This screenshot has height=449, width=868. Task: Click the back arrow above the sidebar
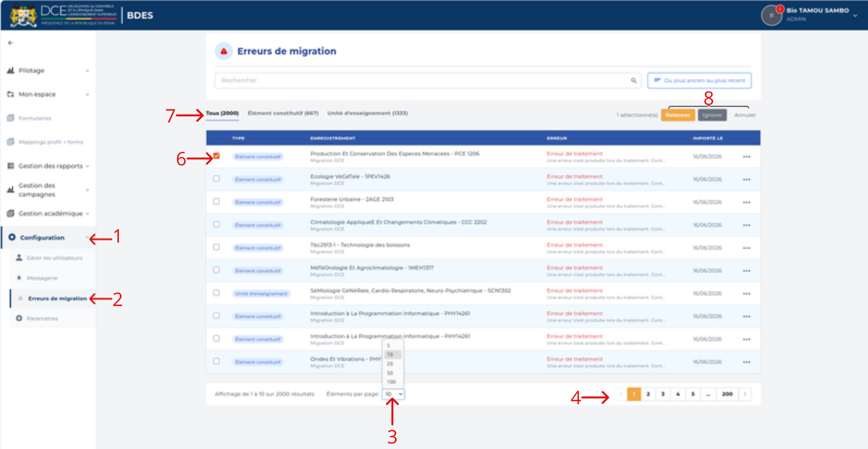[x=10, y=43]
